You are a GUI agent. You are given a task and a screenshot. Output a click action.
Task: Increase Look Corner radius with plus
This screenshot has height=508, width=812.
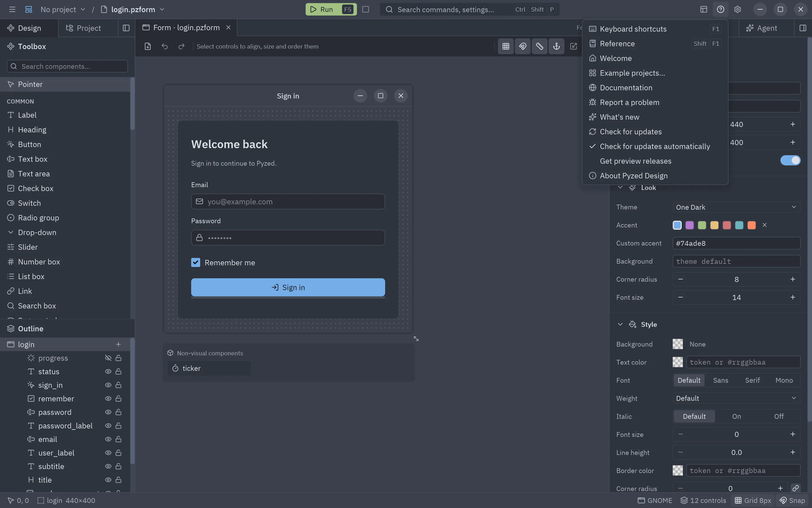793,279
